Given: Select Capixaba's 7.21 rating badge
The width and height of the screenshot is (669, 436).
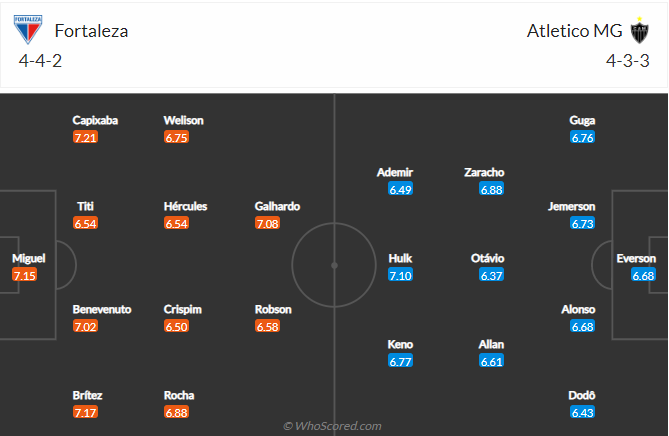Looking at the screenshot, I should click(x=85, y=137).
